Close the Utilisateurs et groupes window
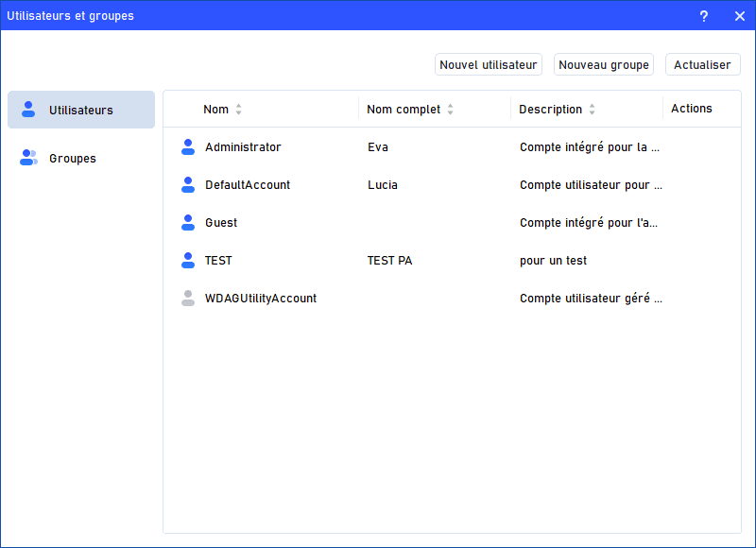The height and width of the screenshot is (548, 756). pyautogui.click(x=739, y=16)
